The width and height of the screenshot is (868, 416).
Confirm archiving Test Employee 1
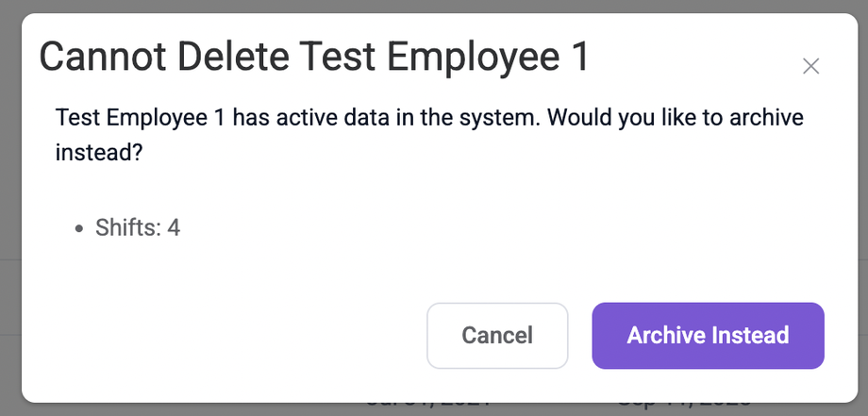tap(708, 336)
